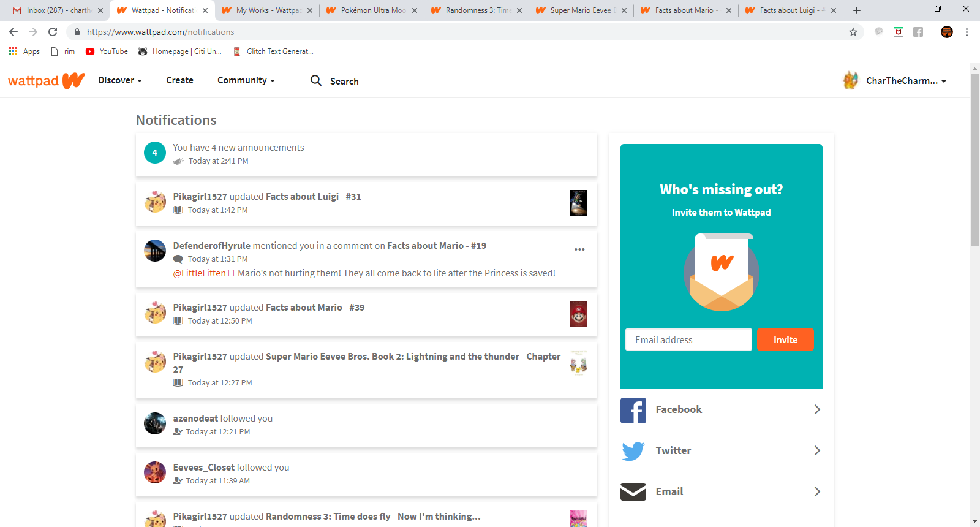Click the Facebook logo icon
Image resolution: width=980 pixels, height=527 pixels.
[633, 410]
